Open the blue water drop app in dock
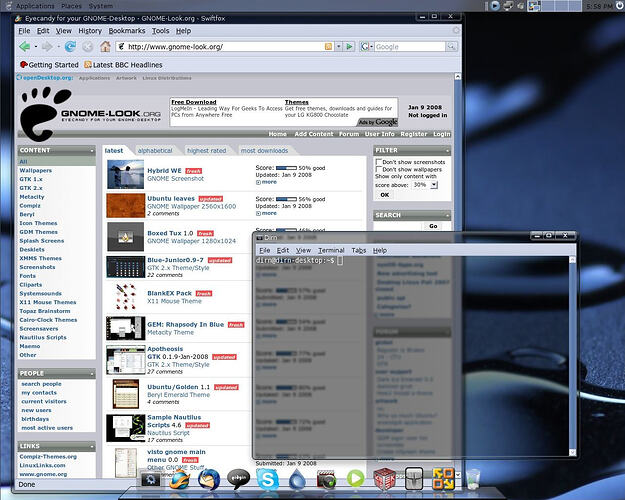 click(x=297, y=479)
